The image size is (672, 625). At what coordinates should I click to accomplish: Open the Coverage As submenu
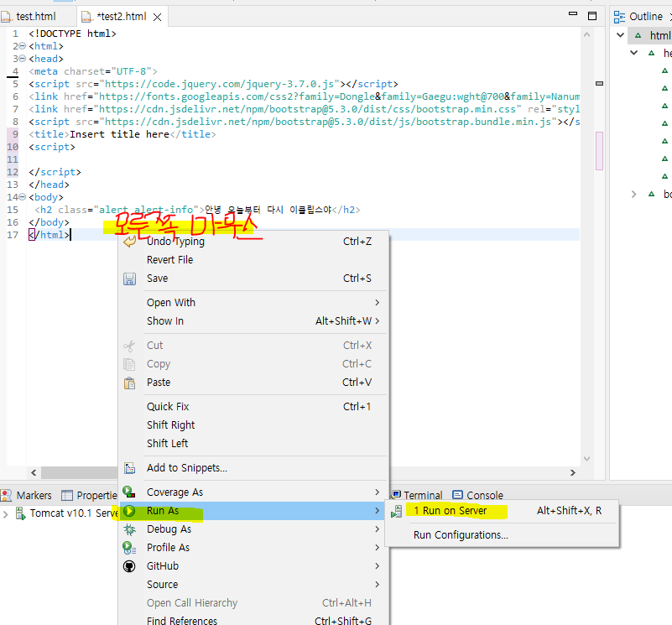click(x=253, y=492)
